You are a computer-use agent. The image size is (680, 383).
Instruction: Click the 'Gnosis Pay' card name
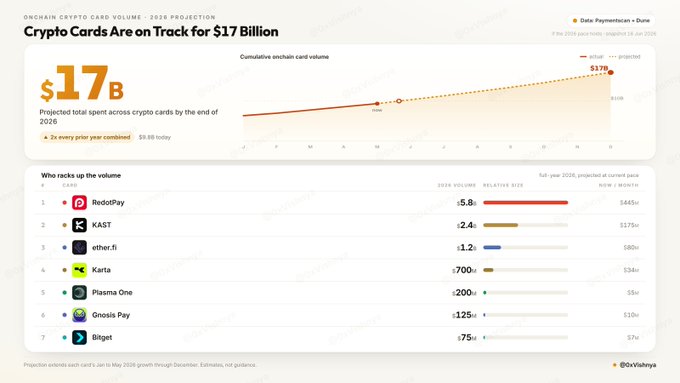[111, 315]
